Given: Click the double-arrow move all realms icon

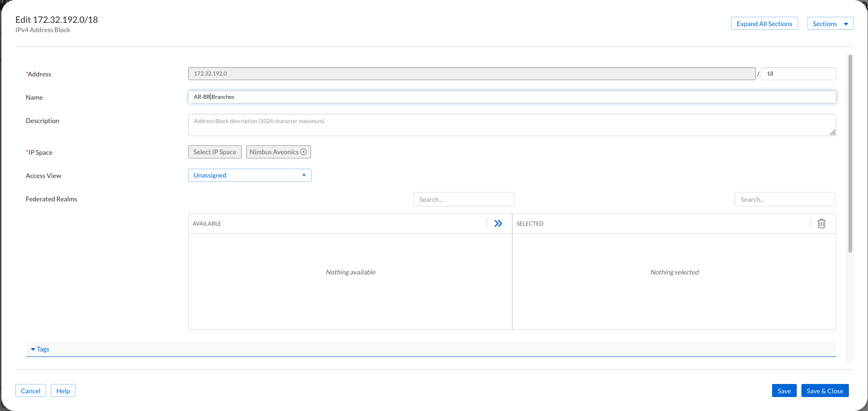Looking at the screenshot, I should point(498,224).
